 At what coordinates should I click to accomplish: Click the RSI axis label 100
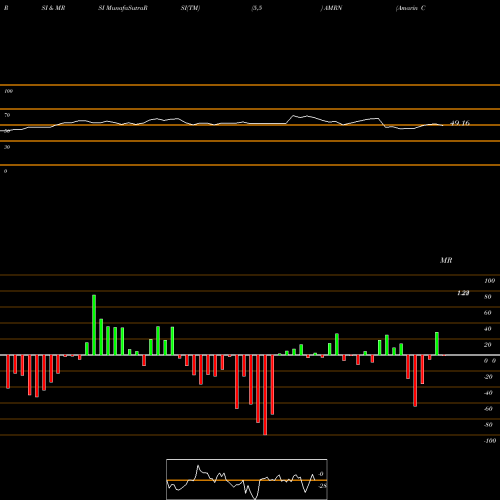(8, 91)
